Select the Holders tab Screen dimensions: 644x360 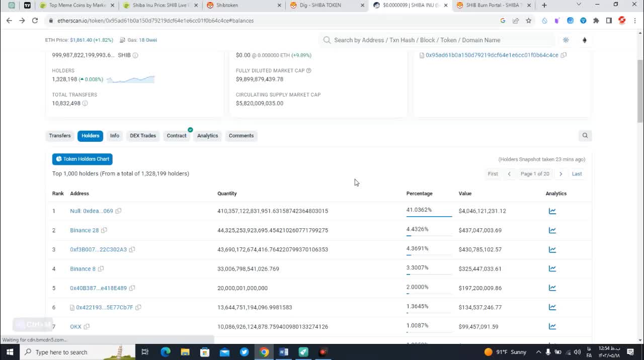(x=91, y=136)
